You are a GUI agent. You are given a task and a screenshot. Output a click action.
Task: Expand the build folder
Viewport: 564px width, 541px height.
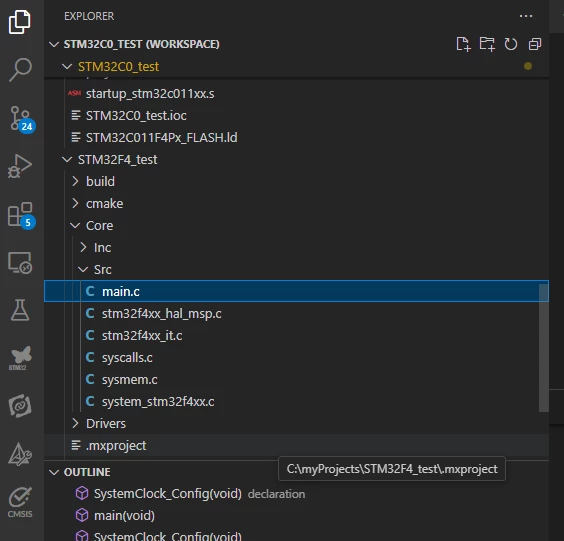click(x=75, y=181)
